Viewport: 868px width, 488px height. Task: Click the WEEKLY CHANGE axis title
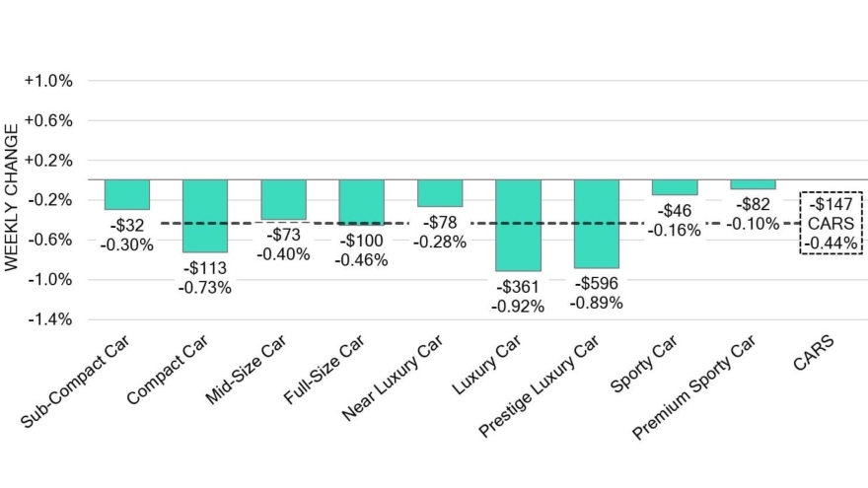(12, 197)
